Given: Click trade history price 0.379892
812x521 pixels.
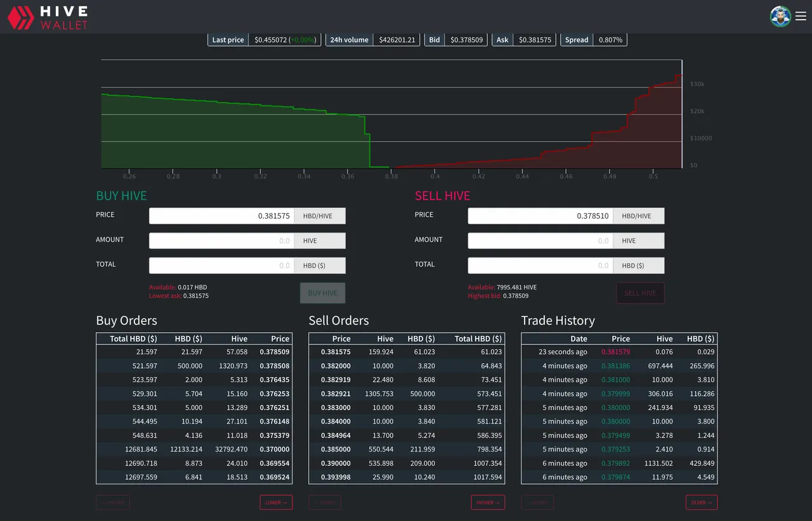Looking at the screenshot, I should (x=615, y=463).
